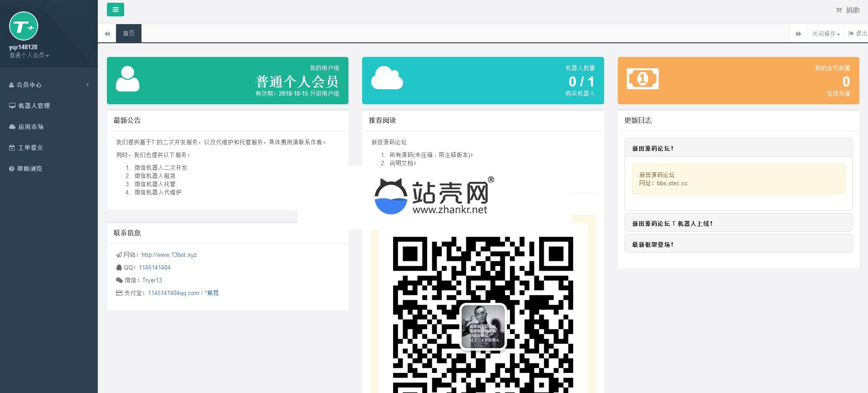Click the 在线充值 recharge link

coord(838,93)
